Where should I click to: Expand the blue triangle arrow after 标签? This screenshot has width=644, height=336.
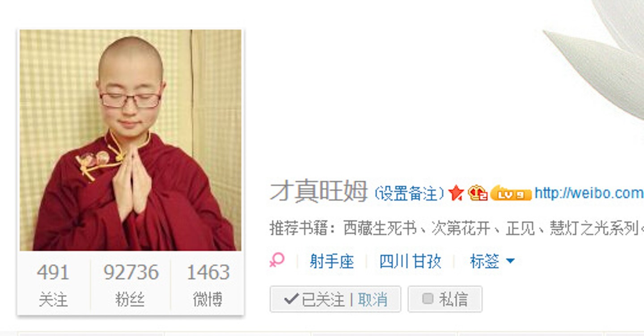510,260
